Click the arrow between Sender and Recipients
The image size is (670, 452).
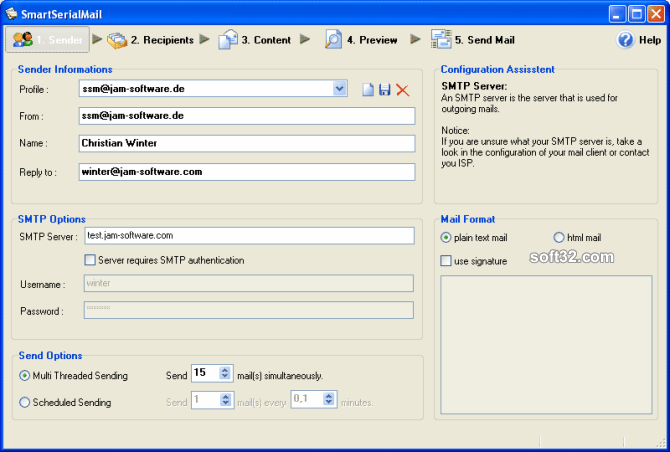(x=97, y=39)
